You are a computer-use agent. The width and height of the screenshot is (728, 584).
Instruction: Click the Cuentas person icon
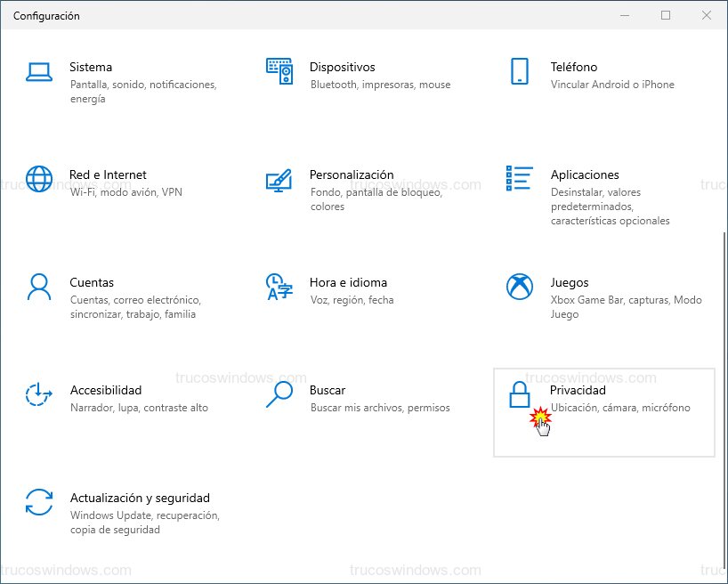click(39, 287)
